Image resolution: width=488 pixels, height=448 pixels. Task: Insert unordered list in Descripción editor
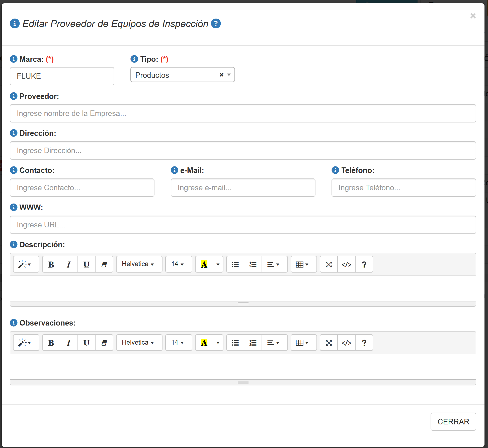[235, 264]
